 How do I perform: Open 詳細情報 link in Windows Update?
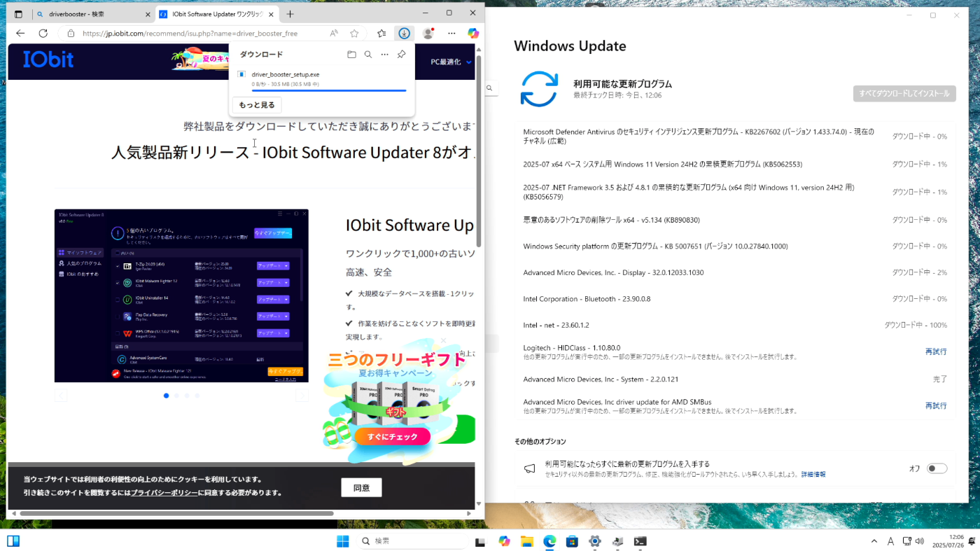[x=813, y=475]
